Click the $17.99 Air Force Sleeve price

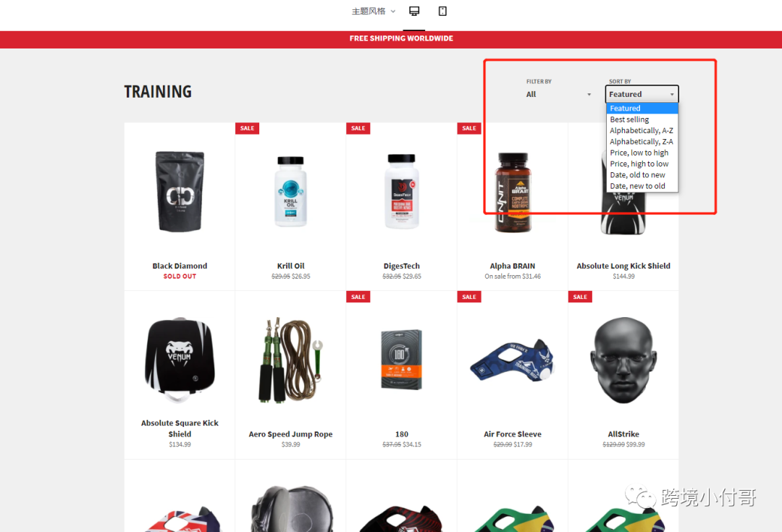click(524, 444)
